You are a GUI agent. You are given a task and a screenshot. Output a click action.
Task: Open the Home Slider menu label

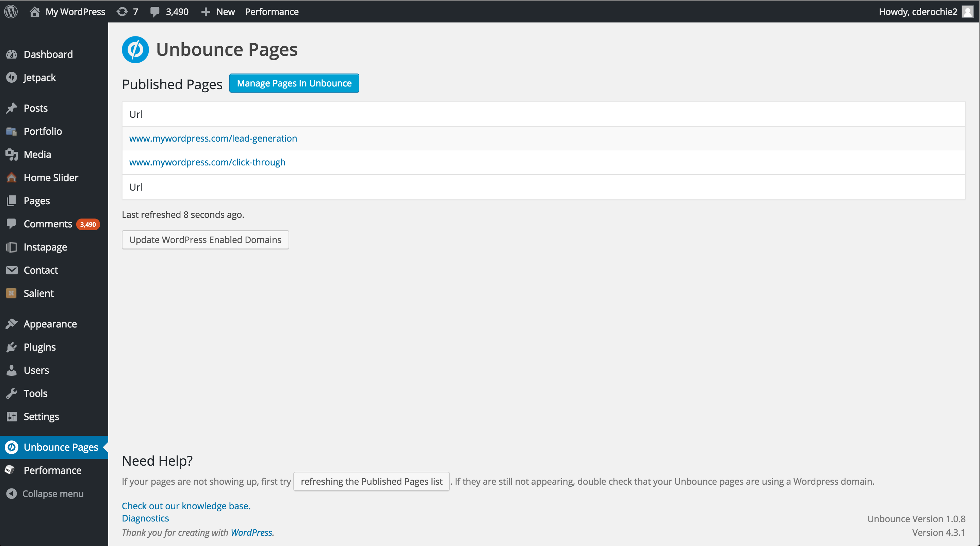pos(51,178)
